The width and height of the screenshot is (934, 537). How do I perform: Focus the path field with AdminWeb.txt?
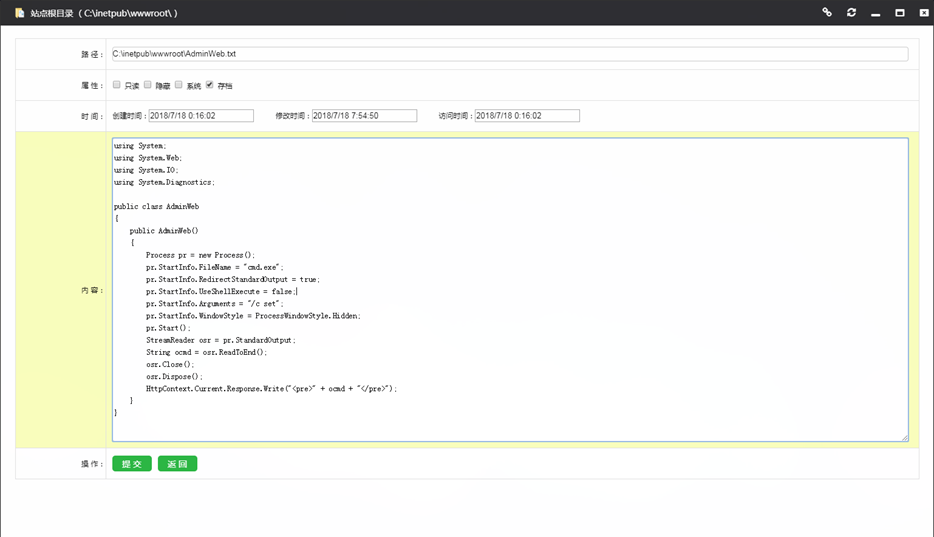tap(510, 54)
